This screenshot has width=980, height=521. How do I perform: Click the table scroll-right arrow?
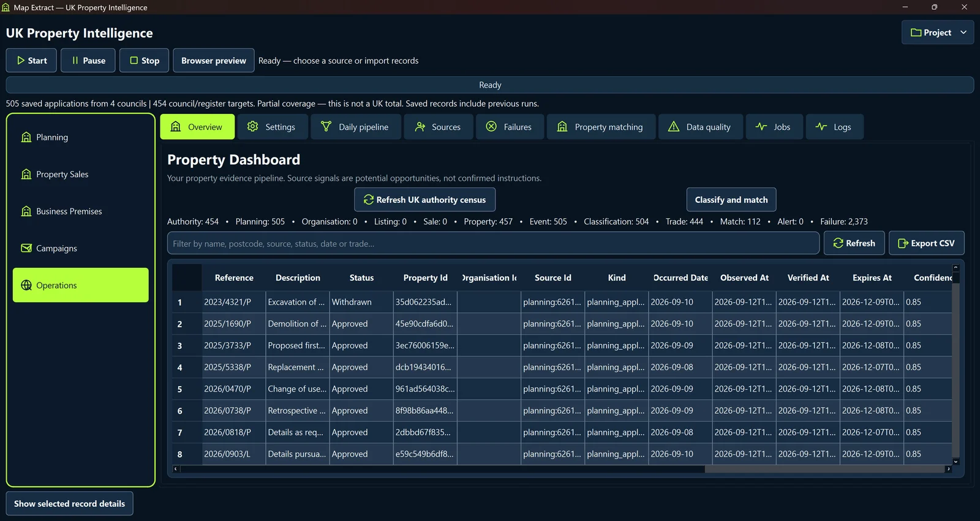coord(948,470)
